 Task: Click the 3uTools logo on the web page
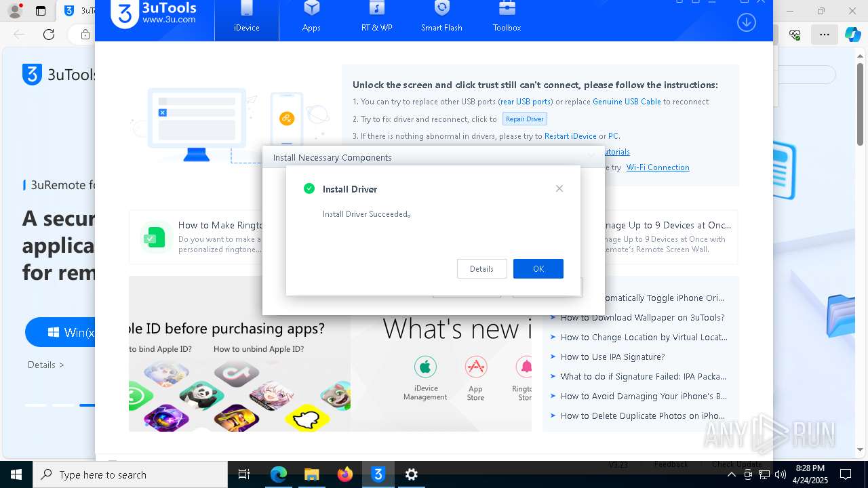(x=60, y=75)
